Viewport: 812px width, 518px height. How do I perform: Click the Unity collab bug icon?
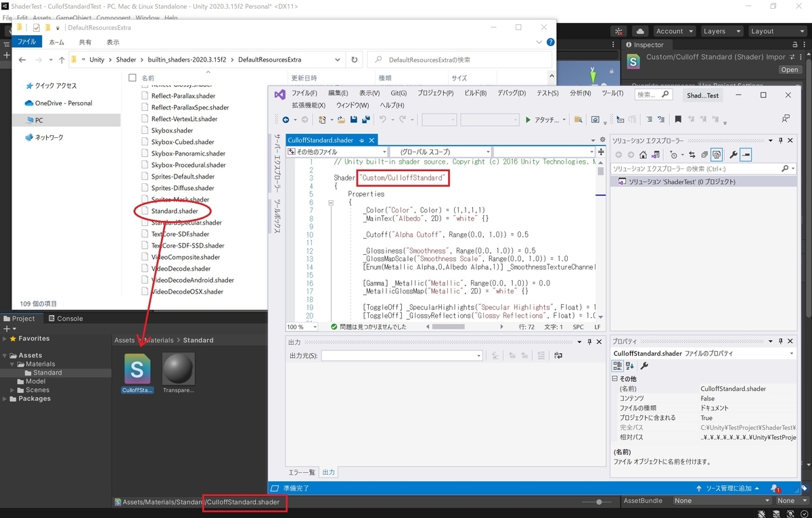(618, 31)
